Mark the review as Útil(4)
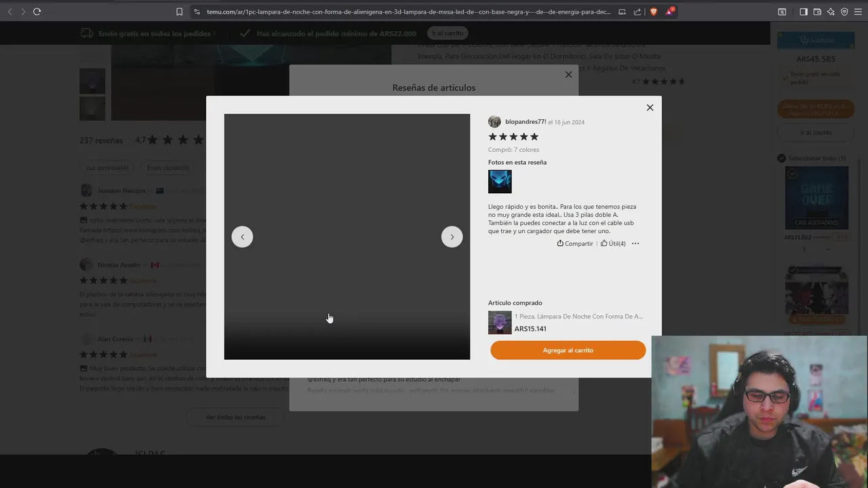Image resolution: width=868 pixels, height=488 pixels. (x=613, y=243)
